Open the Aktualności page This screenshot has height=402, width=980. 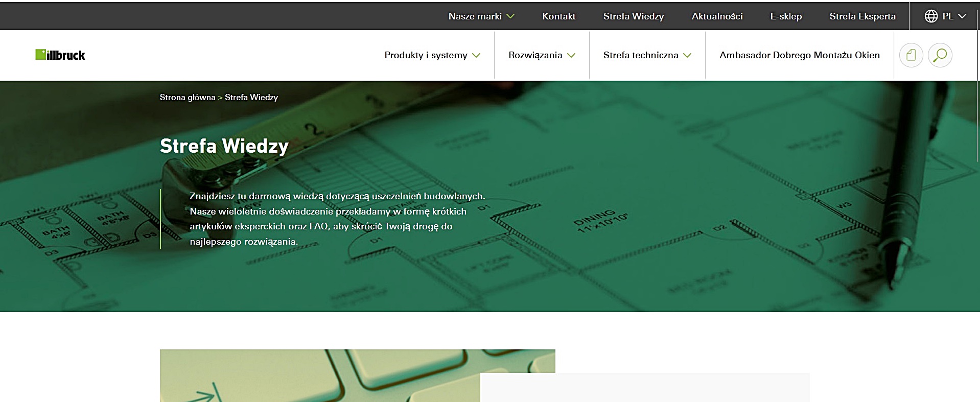717,16
